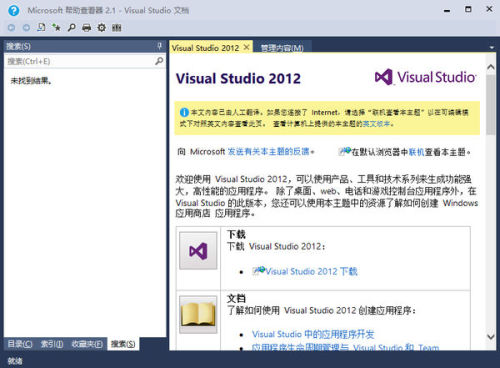
Task: Focus the 搜索(Ctrl+E) search field
Action: tap(80, 61)
